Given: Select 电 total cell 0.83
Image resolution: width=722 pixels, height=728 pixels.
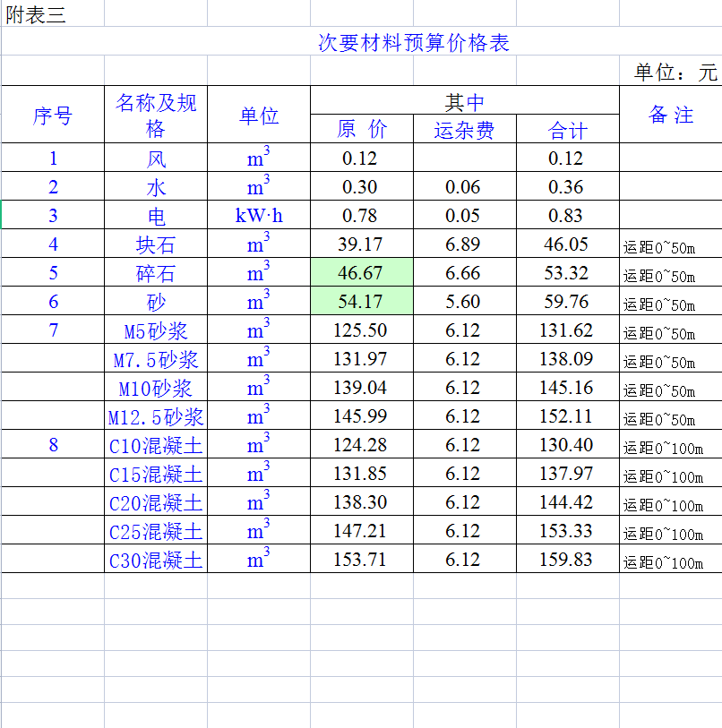Looking at the screenshot, I should point(568,215).
